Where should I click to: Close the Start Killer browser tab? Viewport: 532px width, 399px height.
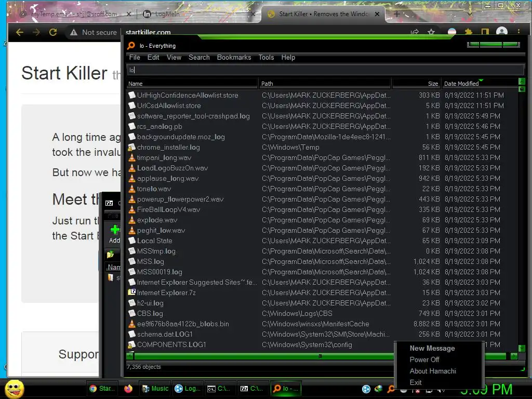pos(377,14)
